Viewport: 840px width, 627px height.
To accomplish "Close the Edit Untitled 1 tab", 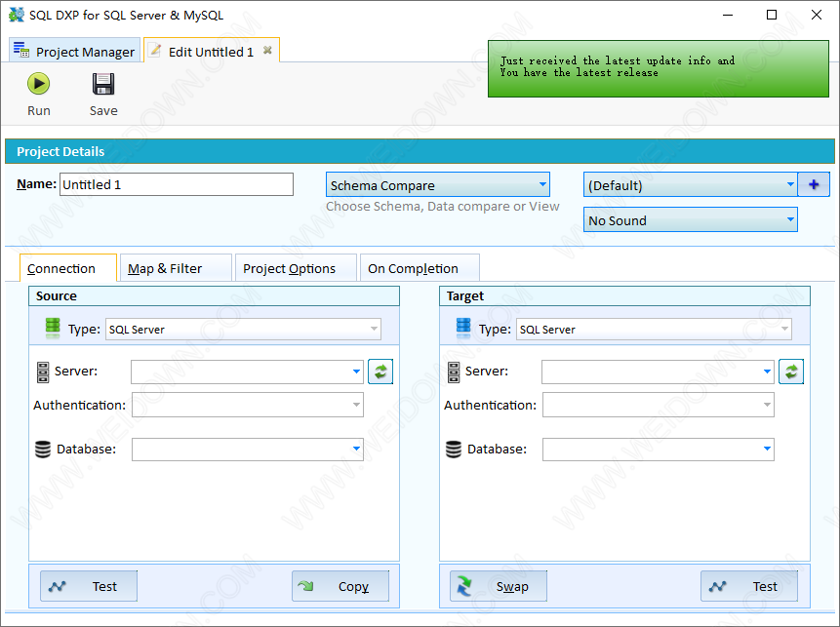I will (x=267, y=51).
